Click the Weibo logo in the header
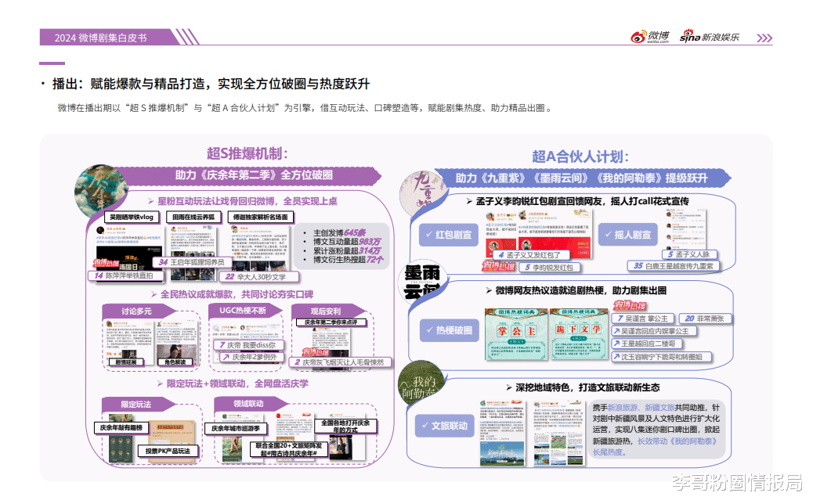 click(x=649, y=37)
